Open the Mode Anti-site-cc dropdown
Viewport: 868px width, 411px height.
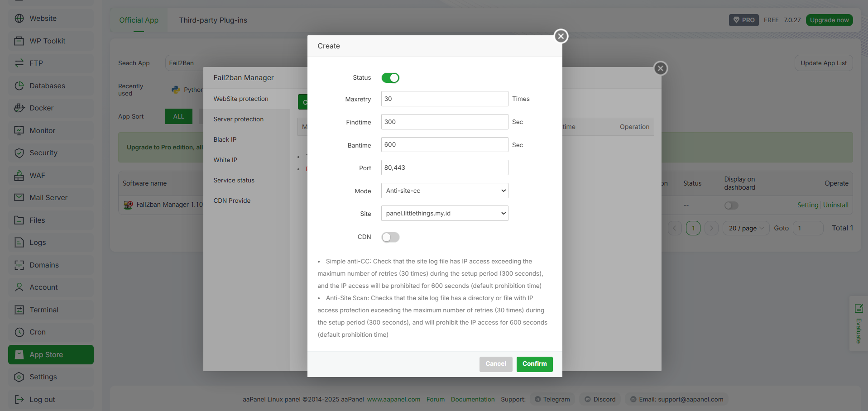[x=445, y=191]
